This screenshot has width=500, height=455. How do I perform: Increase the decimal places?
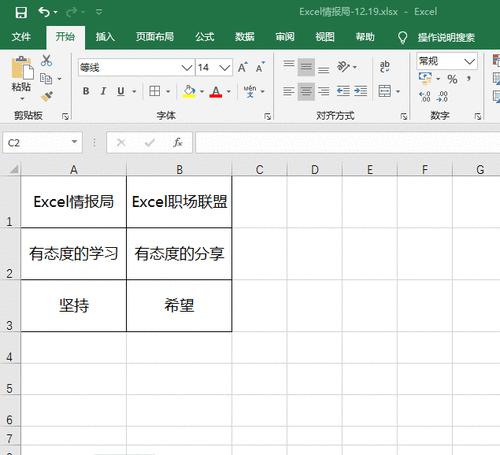(425, 97)
